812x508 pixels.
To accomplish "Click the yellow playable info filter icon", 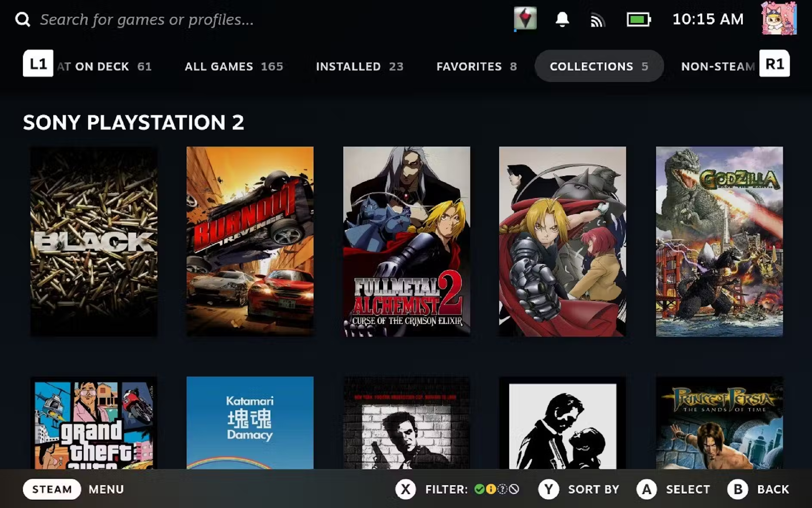I will coord(491,489).
